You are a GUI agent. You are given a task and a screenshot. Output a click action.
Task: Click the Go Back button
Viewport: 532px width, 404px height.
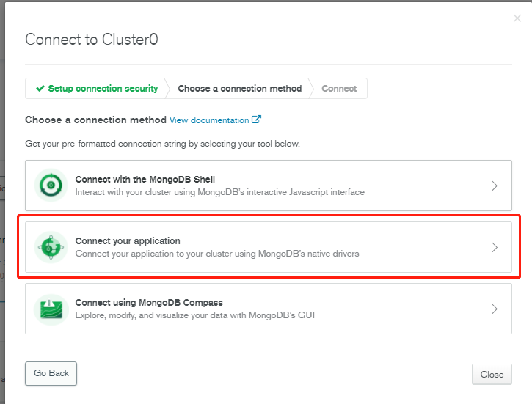point(51,373)
